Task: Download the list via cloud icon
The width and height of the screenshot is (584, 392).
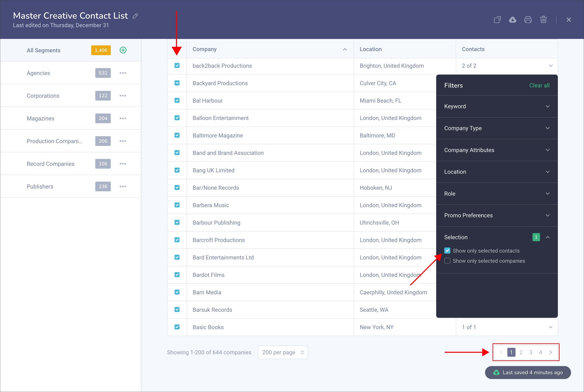Action: click(x=512, y=20)
